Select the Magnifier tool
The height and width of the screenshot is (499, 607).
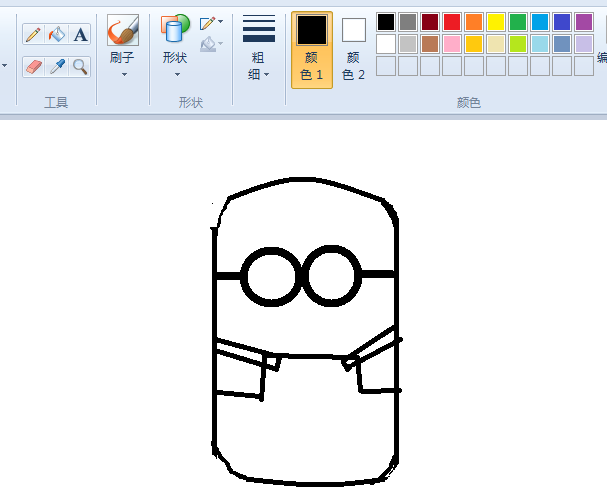[x=80, y=67]
